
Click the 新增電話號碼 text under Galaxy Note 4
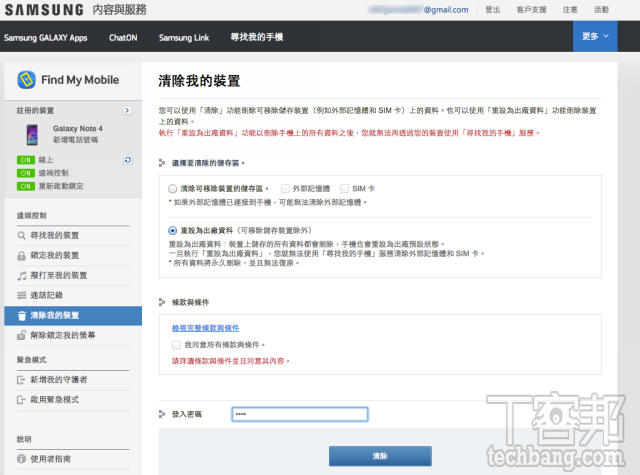76,140
